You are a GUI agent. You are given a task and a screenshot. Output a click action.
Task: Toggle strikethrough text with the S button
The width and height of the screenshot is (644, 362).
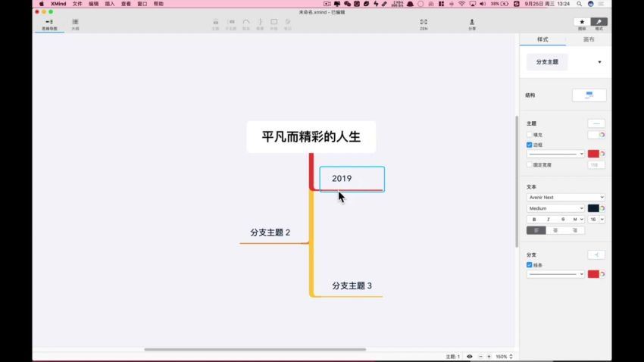point(563,220)
